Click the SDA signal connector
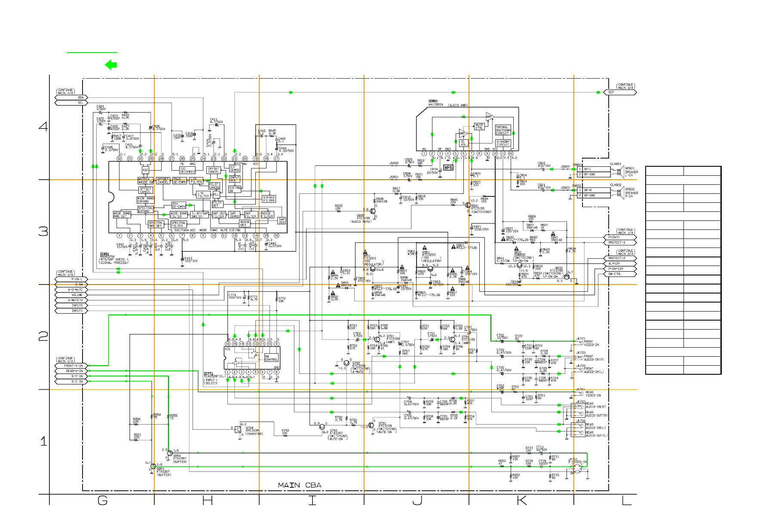 point(71,98)
